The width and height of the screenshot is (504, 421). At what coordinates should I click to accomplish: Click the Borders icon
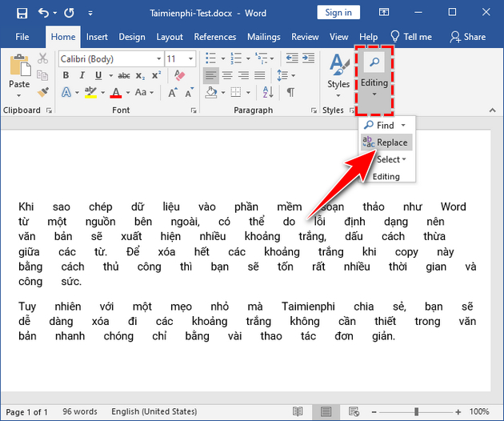[x=236, y=92]
